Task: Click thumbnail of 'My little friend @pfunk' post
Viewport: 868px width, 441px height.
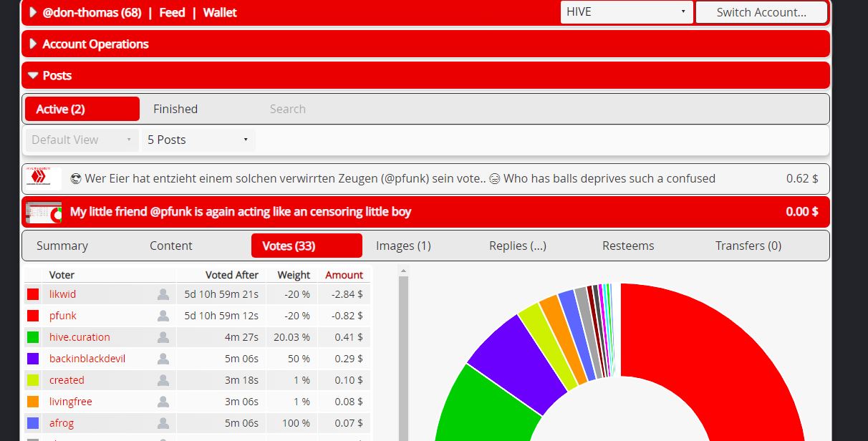Action: point(43,212)
